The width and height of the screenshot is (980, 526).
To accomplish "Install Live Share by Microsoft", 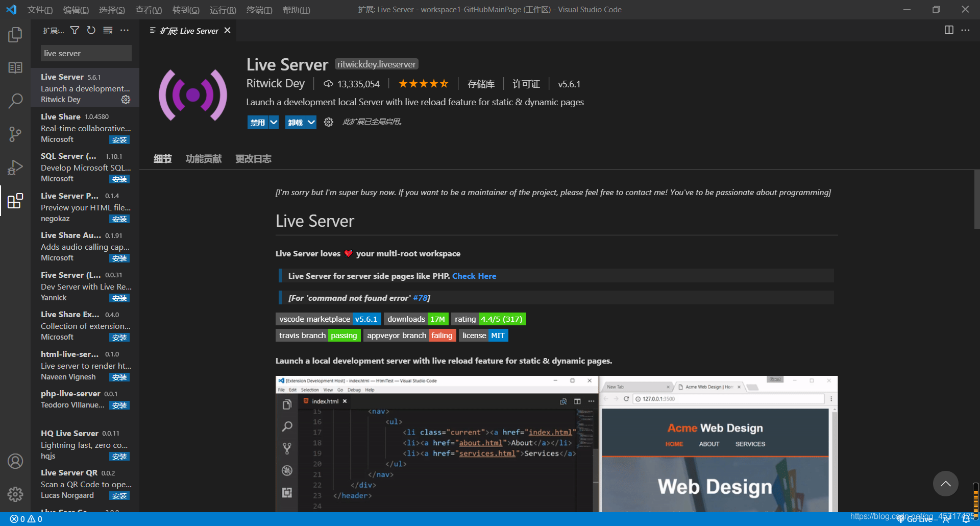I will point(119,139).
